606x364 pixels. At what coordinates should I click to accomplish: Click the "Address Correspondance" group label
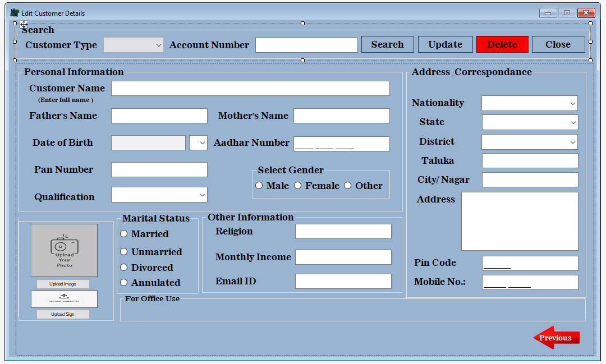(471, 72)
